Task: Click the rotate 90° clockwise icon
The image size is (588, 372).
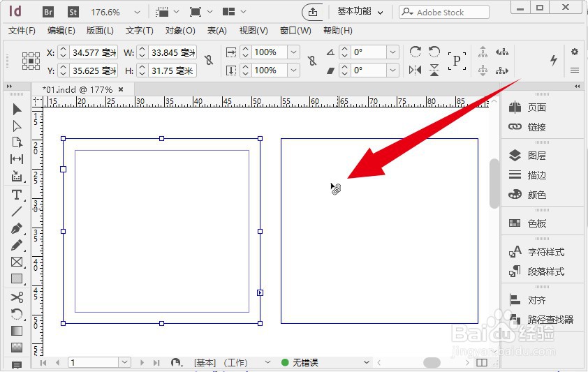Action: point(415,52)
